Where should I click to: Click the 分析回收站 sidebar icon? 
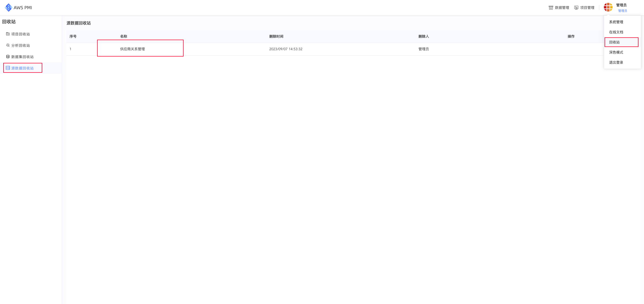[x=8, y=45]
